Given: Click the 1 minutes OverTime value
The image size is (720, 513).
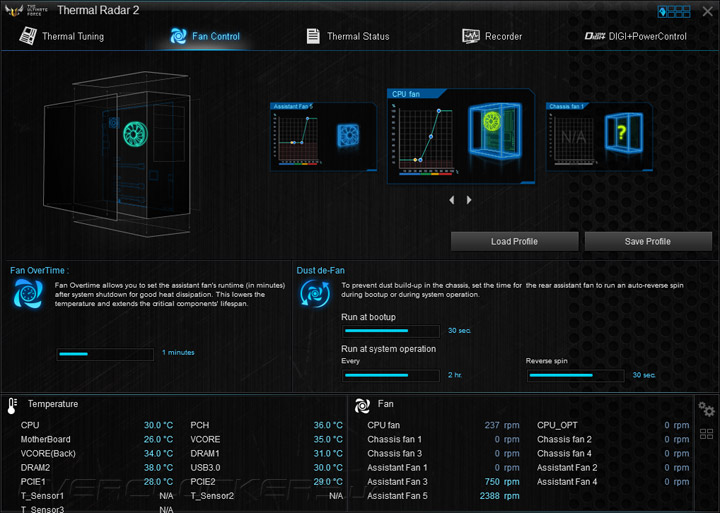Looking at the screenshot, I should coord(178,352).
